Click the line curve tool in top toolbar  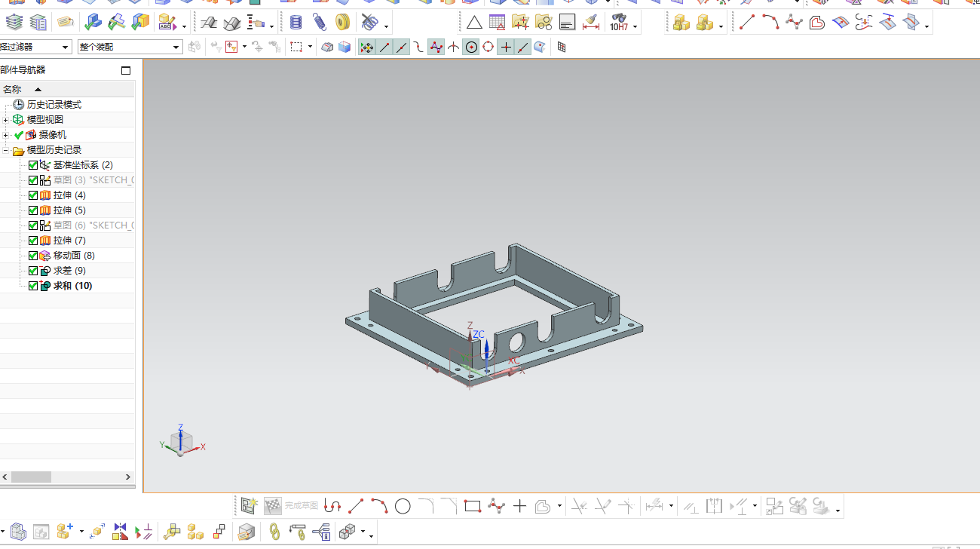coord(747,23)
